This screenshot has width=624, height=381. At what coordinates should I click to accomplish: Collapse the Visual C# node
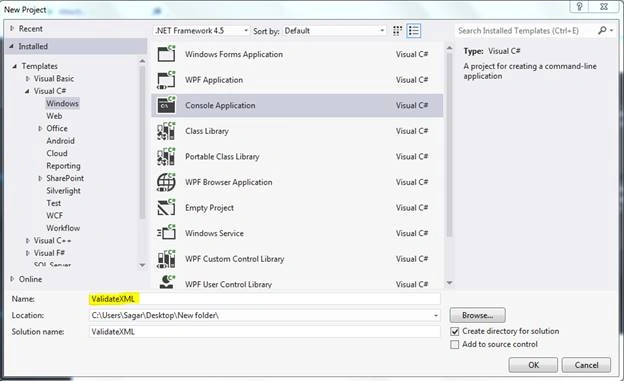pos(27,92)
